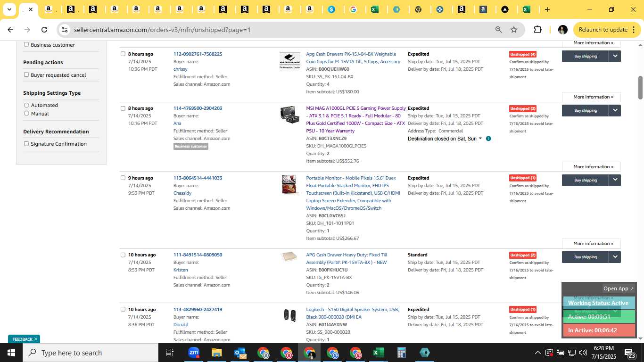
Task: Open the FEEDBACK tab button
Action: [x=22, y=339]
